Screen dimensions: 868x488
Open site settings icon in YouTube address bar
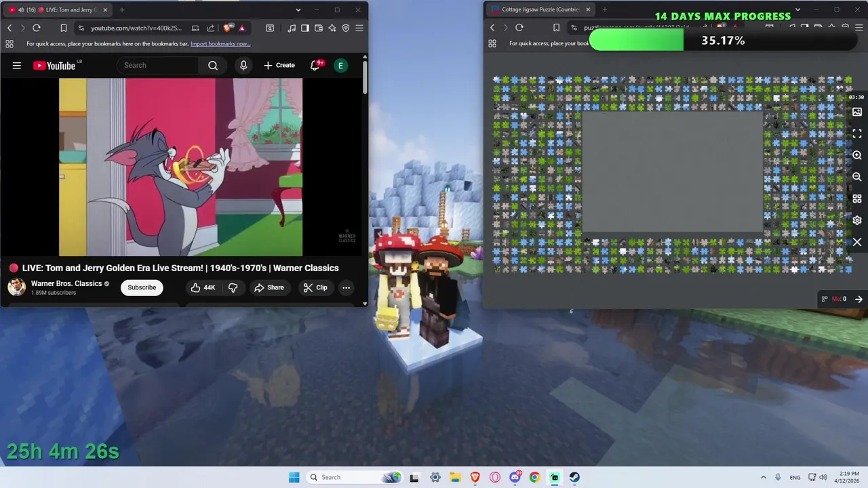point(81,28)
